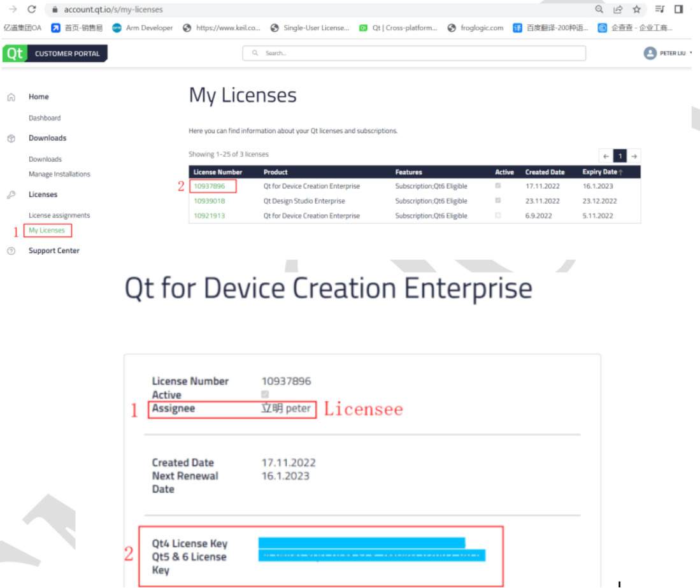
Task: Click the portal Search input field
Action: [x=414, y=54]
